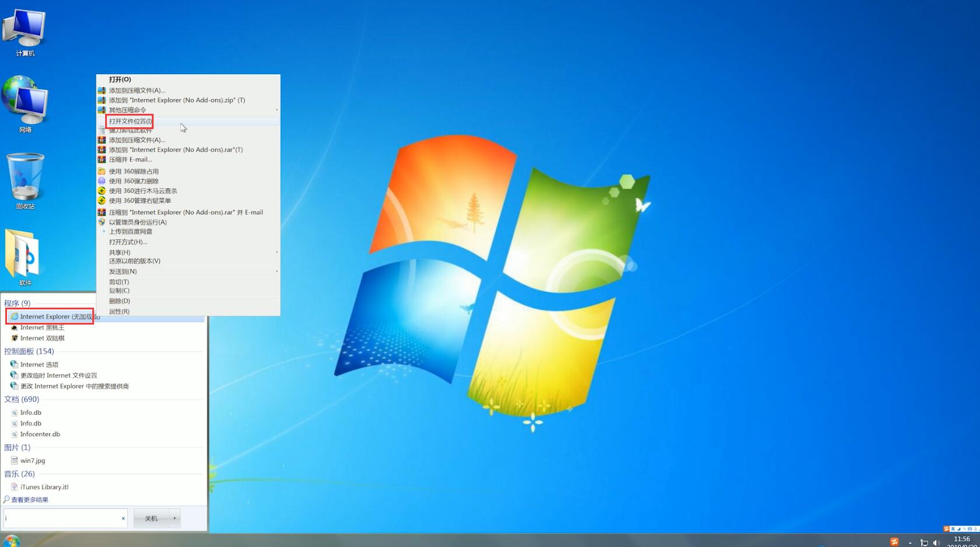Select the 软件 folder on desktop
980x547 pixels.
[23, 257]
